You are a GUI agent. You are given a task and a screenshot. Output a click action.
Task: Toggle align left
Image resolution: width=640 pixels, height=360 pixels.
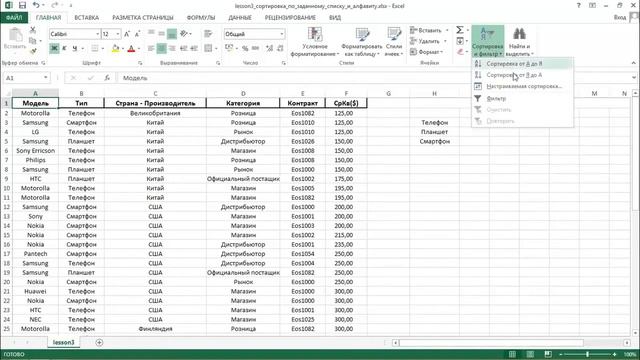tap(151, 49)
